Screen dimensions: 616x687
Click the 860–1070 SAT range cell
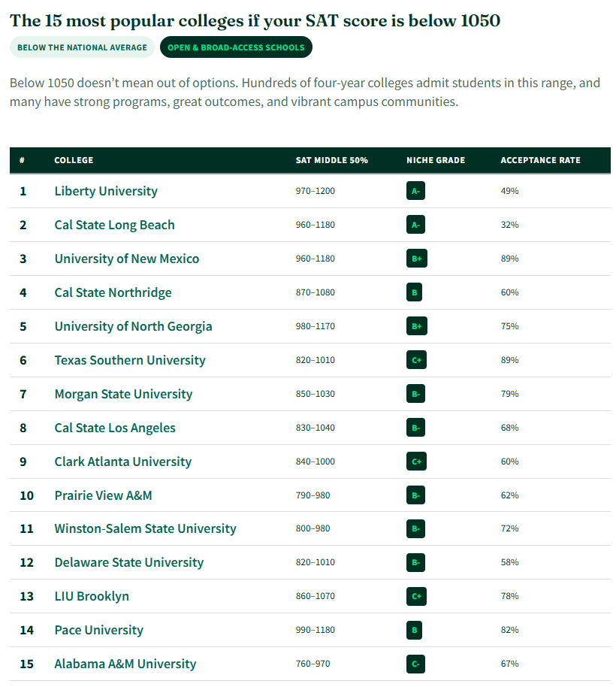pyautogui.click(x=316, y=596)
